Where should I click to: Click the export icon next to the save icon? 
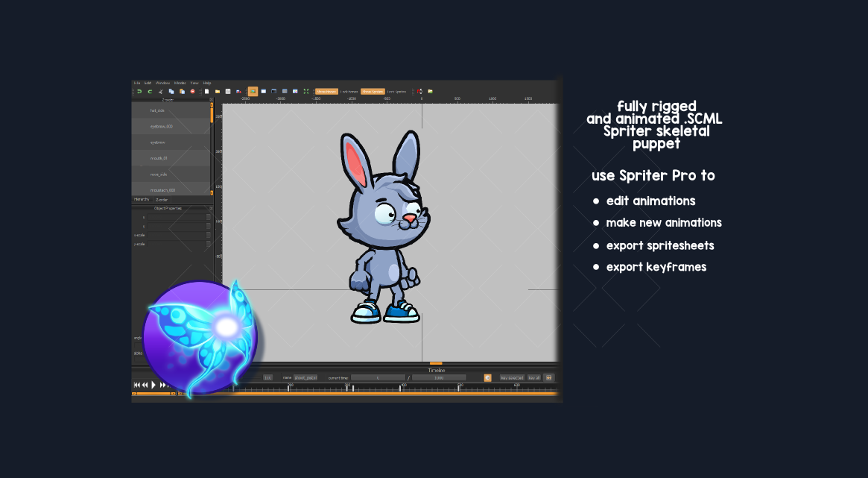pos(238,92)
